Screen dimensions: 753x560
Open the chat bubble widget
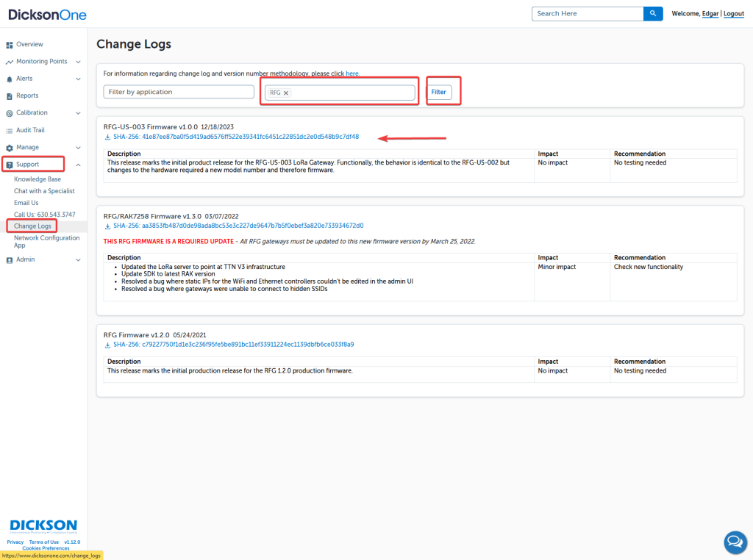735,542
